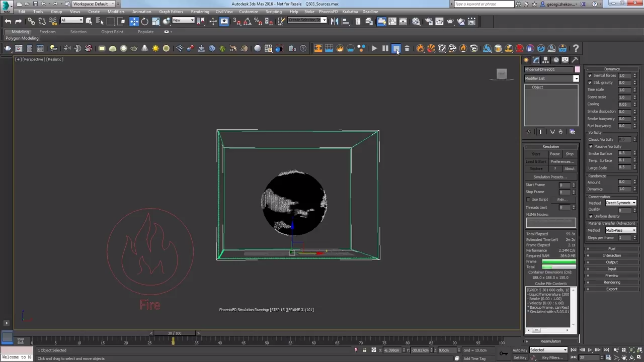Click the Undo arrow icon
The image size is (644, 362).
8,22
